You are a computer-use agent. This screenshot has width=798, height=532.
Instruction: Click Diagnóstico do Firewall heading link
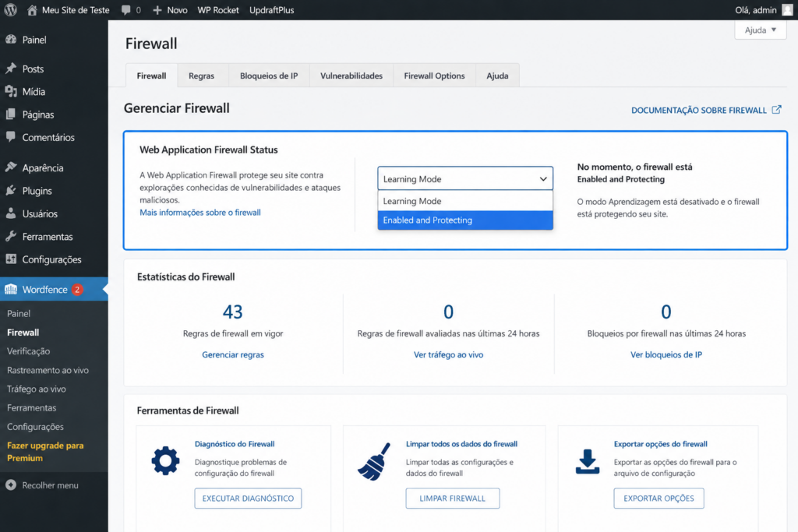tap(235, 444)
